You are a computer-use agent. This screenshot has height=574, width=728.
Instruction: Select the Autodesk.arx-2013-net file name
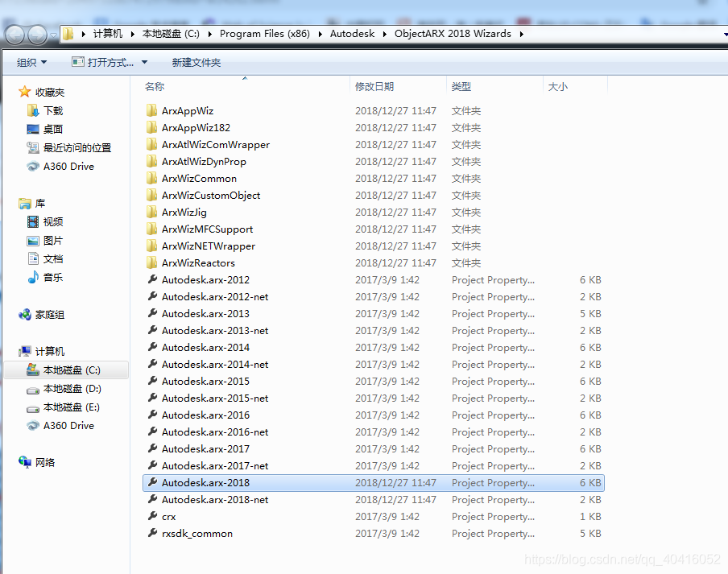click(215, 331)
